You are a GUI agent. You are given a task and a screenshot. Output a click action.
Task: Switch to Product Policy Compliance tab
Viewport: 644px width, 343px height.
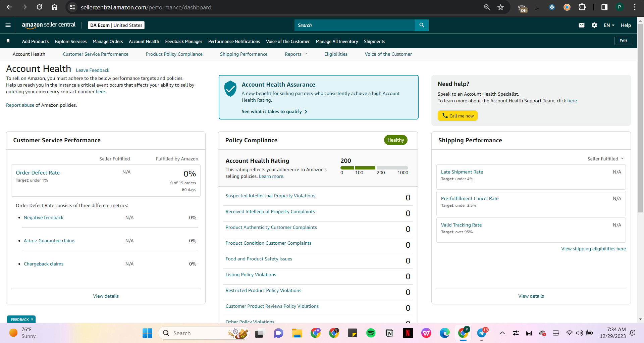(174, 54)
